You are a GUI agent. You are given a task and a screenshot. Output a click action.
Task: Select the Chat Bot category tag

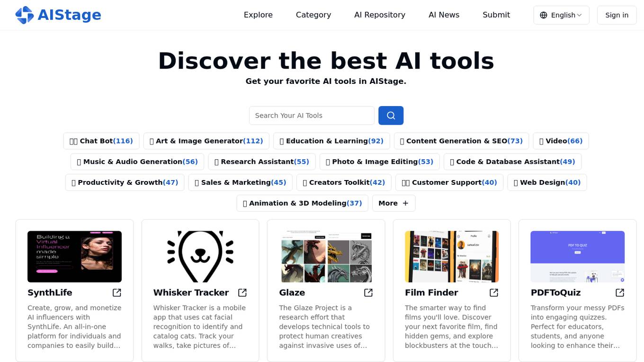coord(101,141)
